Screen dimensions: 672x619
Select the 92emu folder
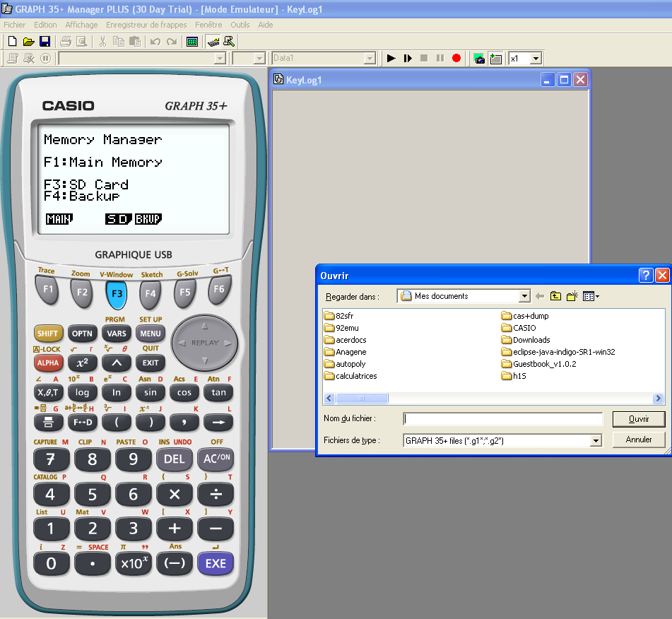(x=341, y=328)
